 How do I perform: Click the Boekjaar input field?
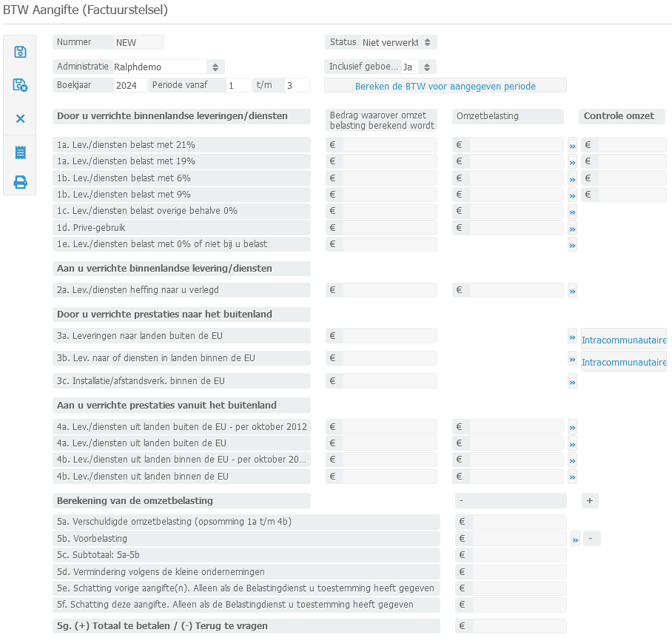point(130,85)
